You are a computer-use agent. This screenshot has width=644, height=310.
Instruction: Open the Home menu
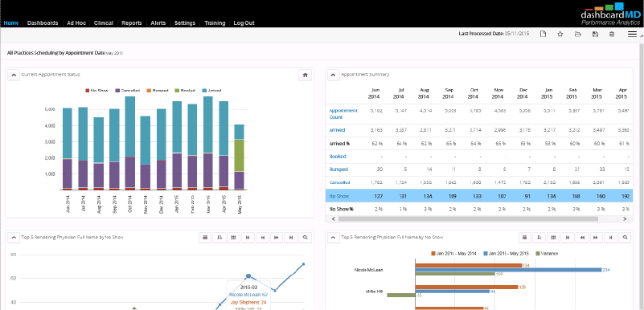[10, 23]
